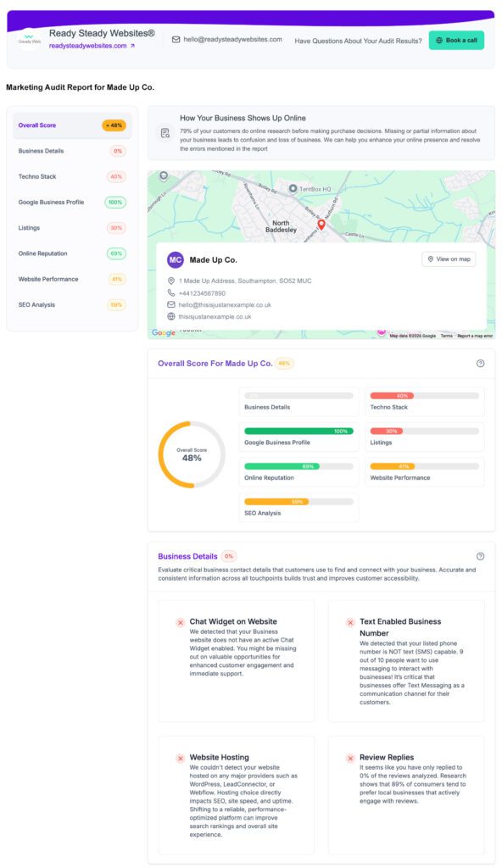This screenshot has width=502, height=868.
Task: Click the red X icon for Text Enabled Business Number
Action: pos(350,623)
